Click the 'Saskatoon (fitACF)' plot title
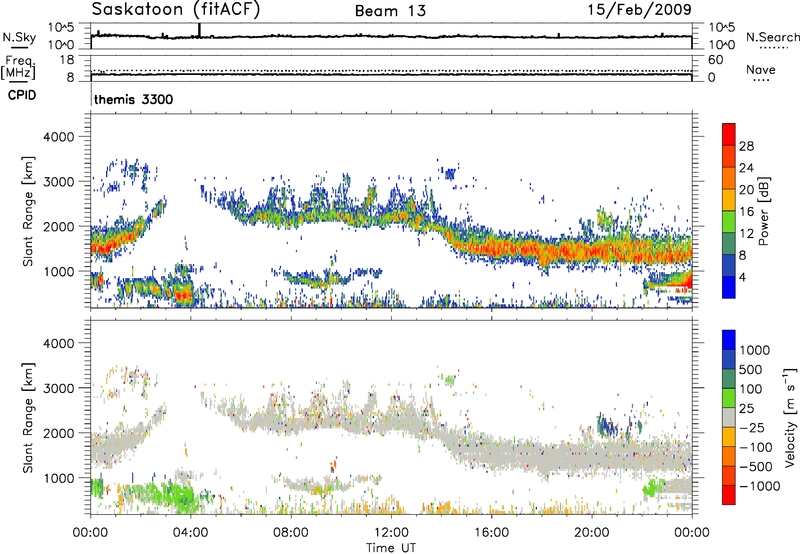 [x=176, y=10]
